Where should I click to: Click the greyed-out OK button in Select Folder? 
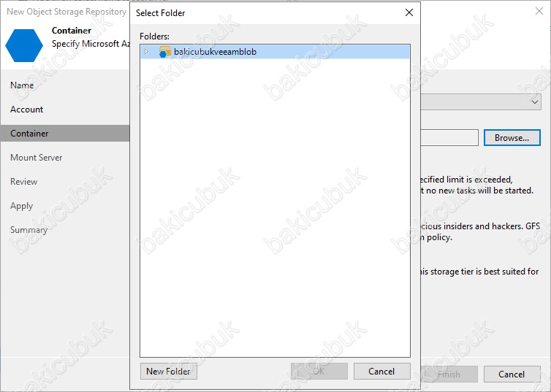pyautogui.click(x=319, y=372)
